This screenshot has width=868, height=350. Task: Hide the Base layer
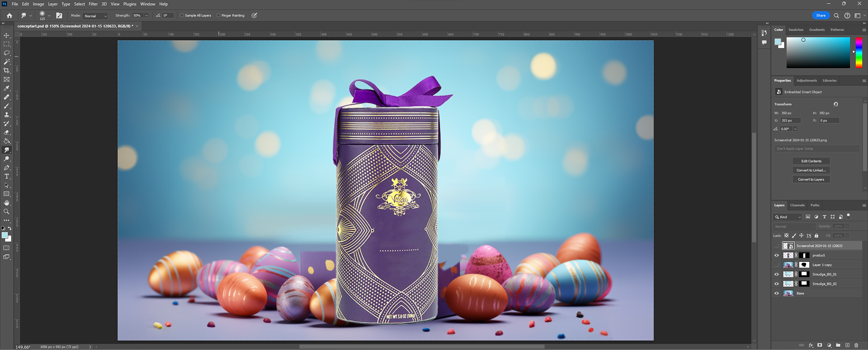[777, 294]
